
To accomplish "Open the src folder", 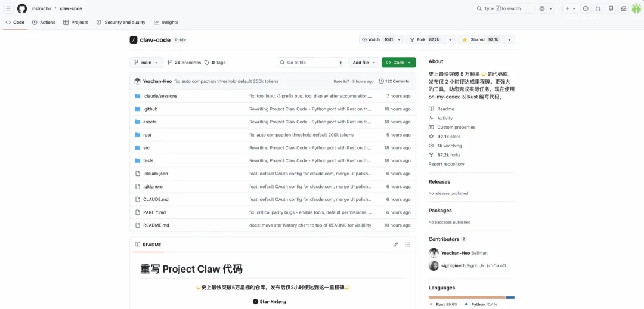I will click(x=146, y=147).
